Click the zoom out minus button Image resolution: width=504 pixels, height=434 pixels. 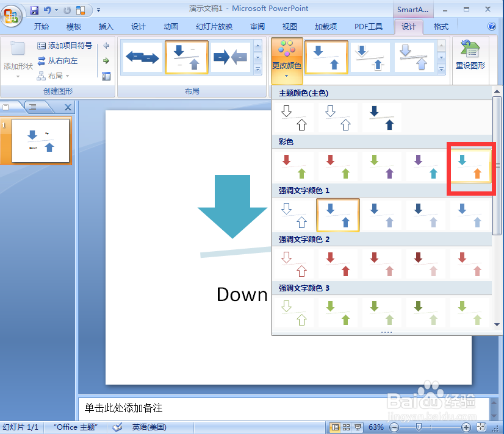[x=394, y=427]
